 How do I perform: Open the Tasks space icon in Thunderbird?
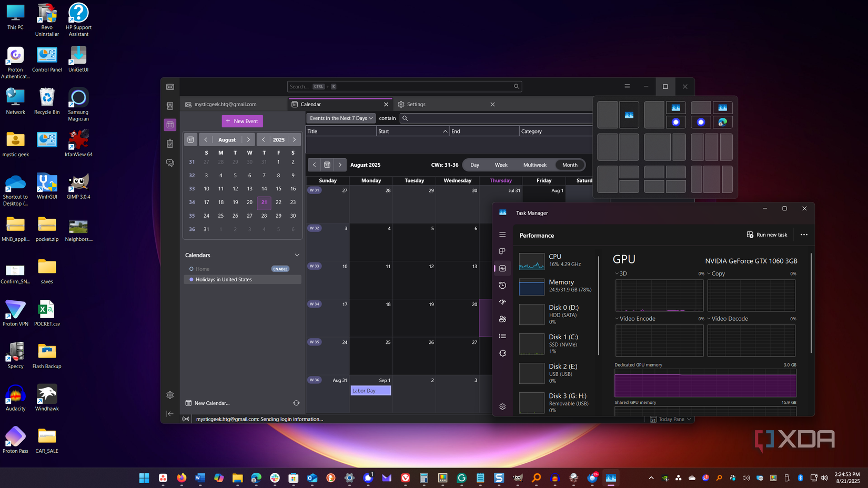(170, 144)
